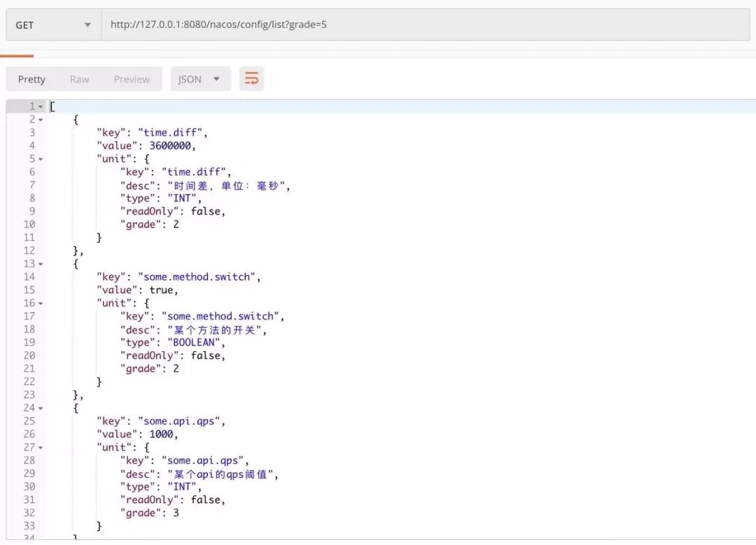Screen dimensions: 756x545
Task: Click "some.method.switch" on line 14
Action: [x=196, y=277]
